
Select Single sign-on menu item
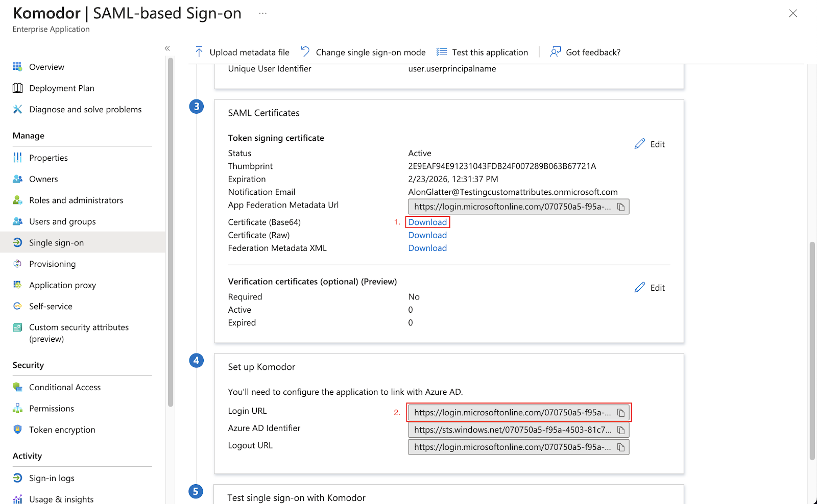(83, 242)
